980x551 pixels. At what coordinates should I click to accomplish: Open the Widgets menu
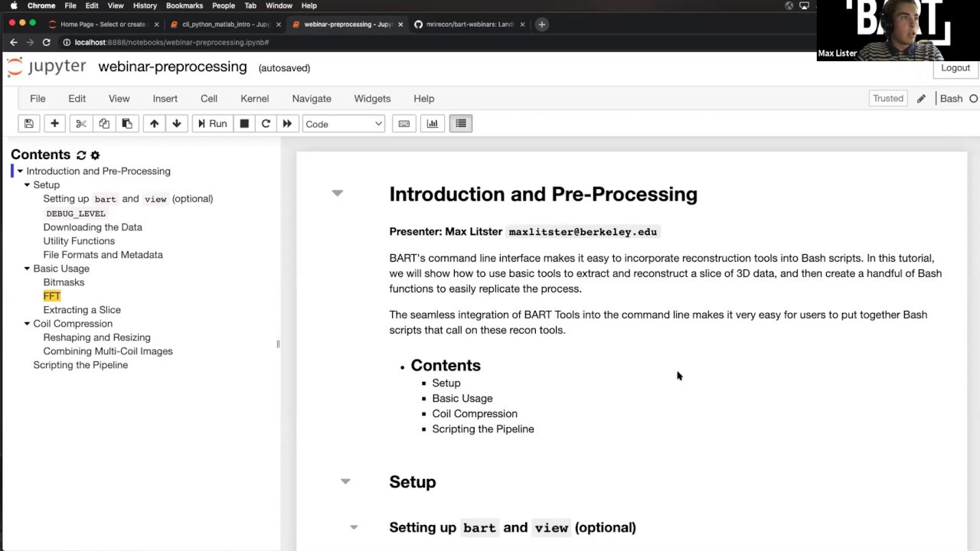click(x=372, y=99)
